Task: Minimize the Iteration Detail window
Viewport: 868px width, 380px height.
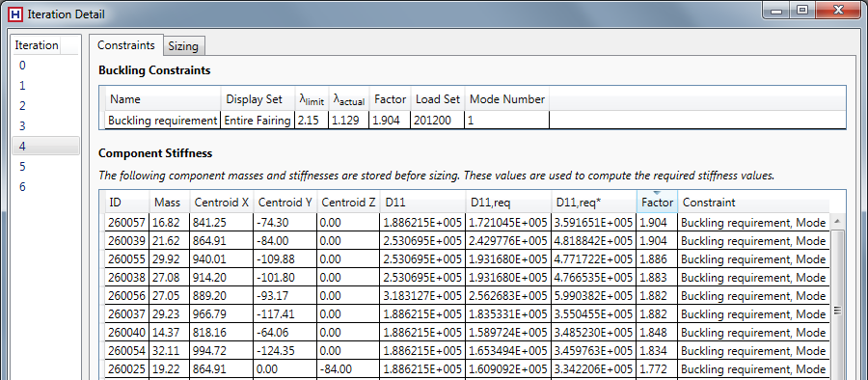Action: pos(776,10)
